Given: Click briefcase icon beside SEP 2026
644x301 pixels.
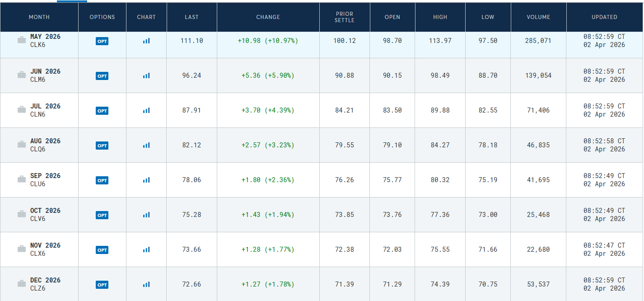Looking at the screenshot, I should [22, 179].
